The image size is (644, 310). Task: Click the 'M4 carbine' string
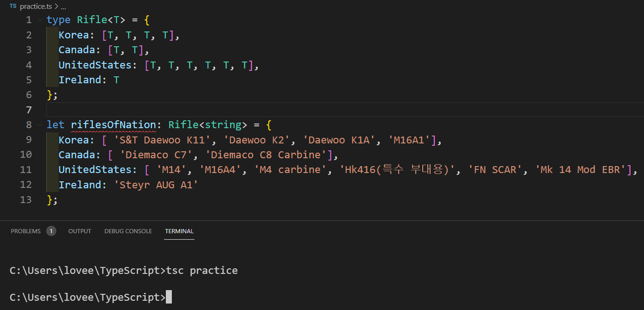click(290, 170)
